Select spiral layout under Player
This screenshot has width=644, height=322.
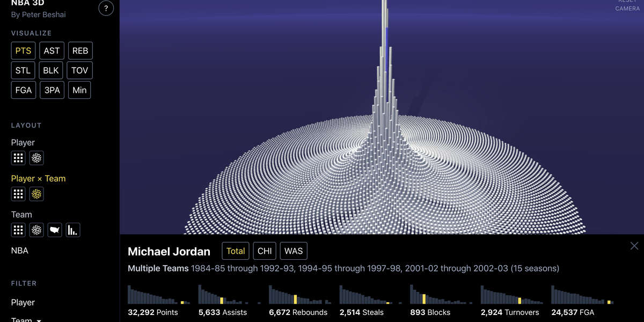click(x=36, y=158)
